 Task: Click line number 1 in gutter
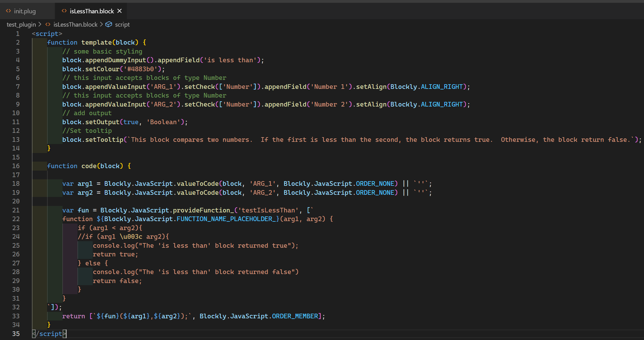tap(18, 34)
